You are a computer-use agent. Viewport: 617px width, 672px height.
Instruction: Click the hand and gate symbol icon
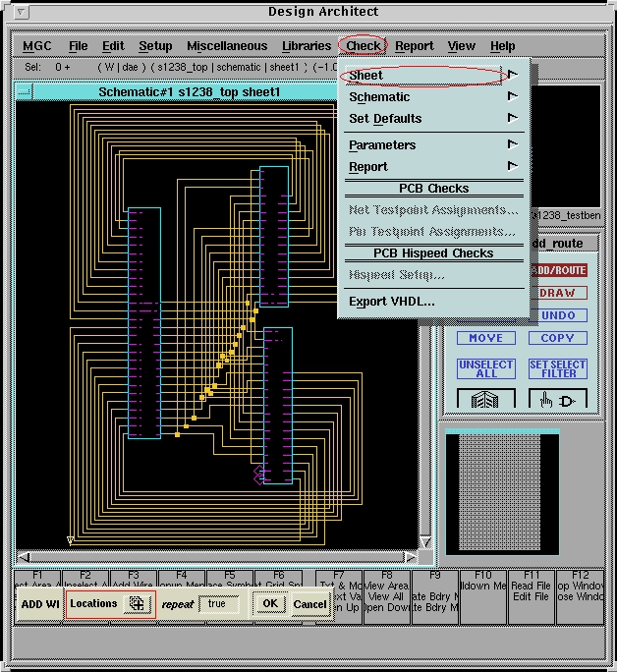[557, 400]
